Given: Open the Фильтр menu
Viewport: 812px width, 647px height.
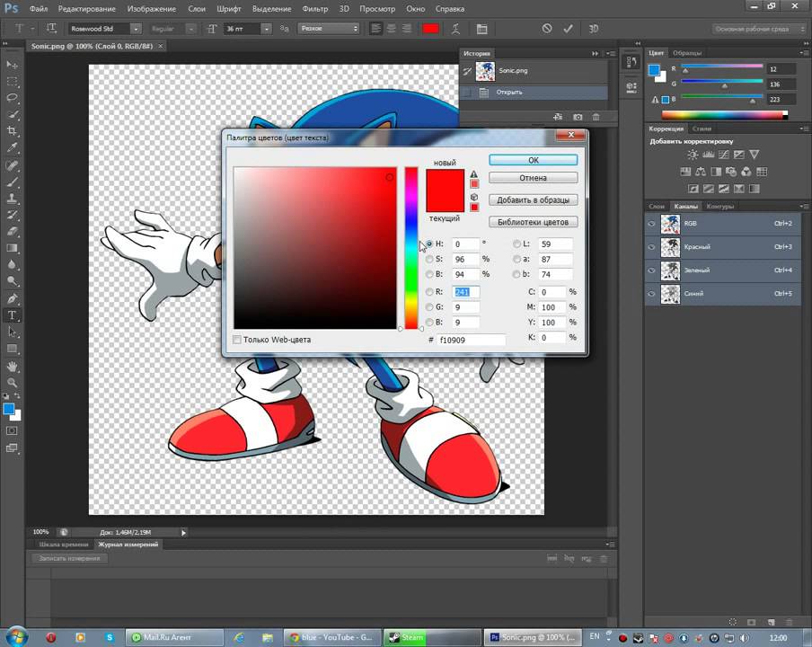Looking at the screenshot, I should (x=315, y=9).
